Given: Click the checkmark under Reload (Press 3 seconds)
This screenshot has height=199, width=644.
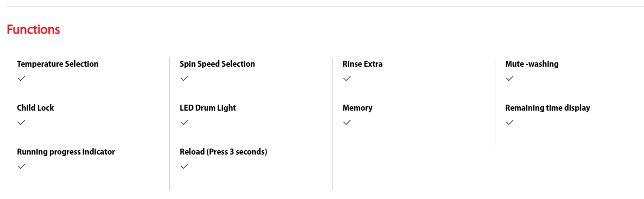Looking at the screenshot, I should [184, 166].
